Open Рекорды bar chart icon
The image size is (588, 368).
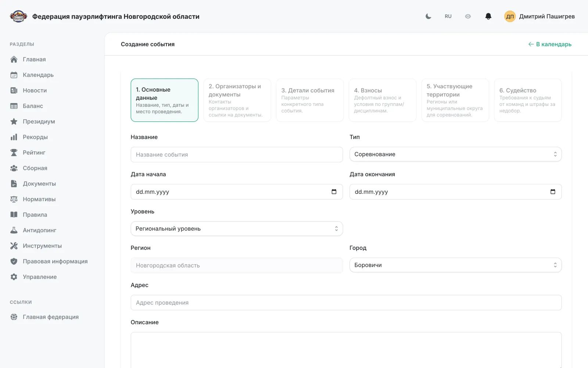pyautogui.click(x=14, y=137)
